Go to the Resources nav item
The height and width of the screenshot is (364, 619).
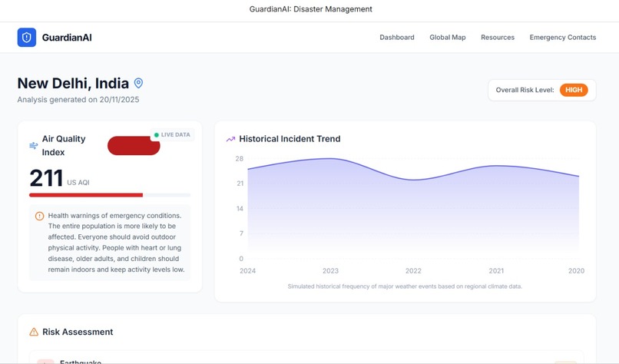498,38
